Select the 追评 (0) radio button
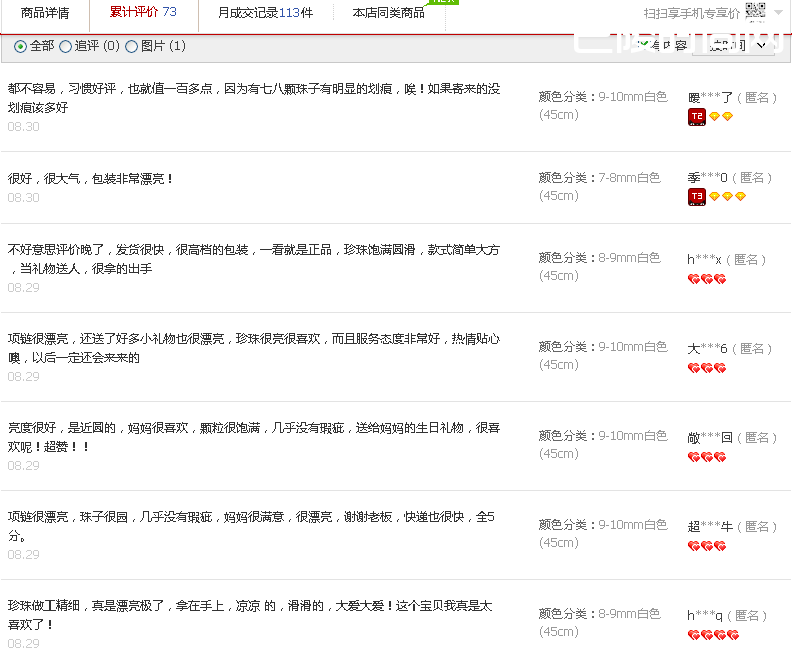This screenshot has width=792, height=658. [66, 46]
